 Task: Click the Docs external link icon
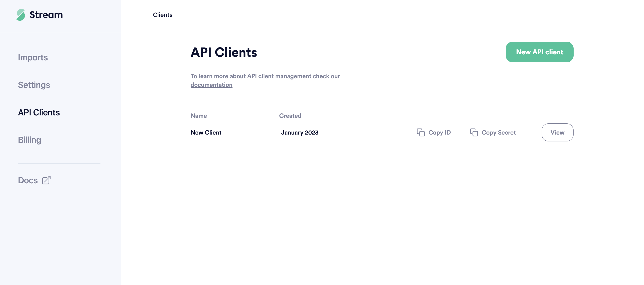coord(46,180)
